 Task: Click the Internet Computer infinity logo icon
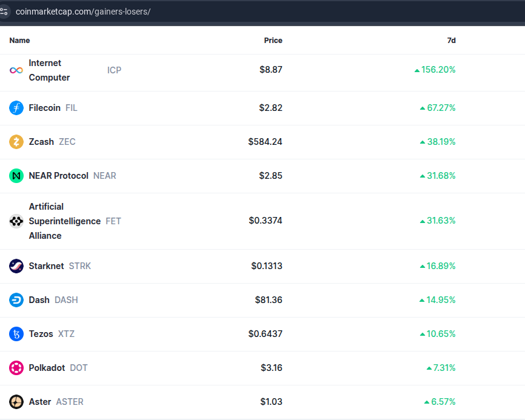[16, 70]
